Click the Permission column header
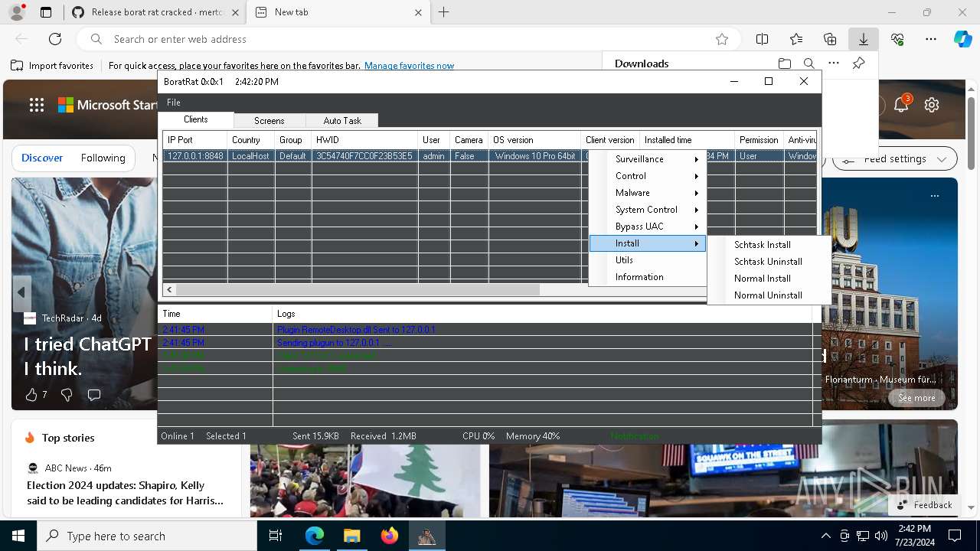Viewport: 980px width, 551px height. click(759, 140)
